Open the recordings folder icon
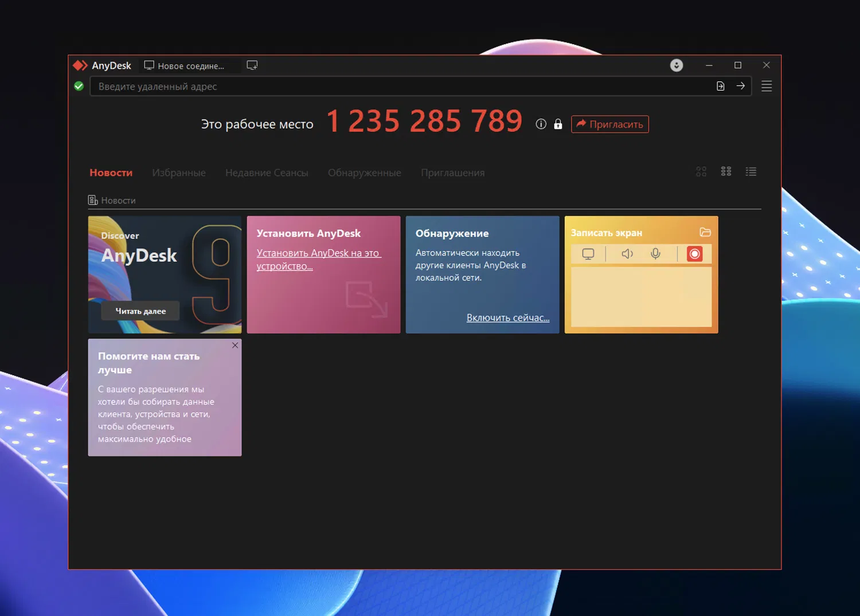 pyautogui.click(x=705, y=232)
